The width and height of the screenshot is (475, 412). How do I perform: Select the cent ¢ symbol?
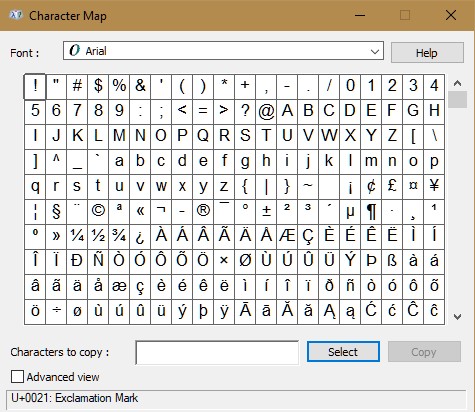(371, 187)
